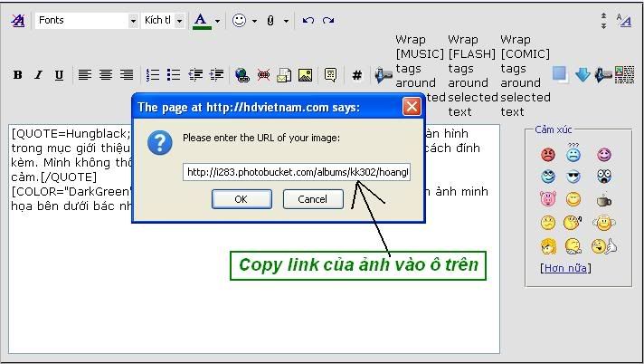This screenshot has height=364, width=644.
Task: Insert the coffee cup smiley
Action: click(604, 200)
